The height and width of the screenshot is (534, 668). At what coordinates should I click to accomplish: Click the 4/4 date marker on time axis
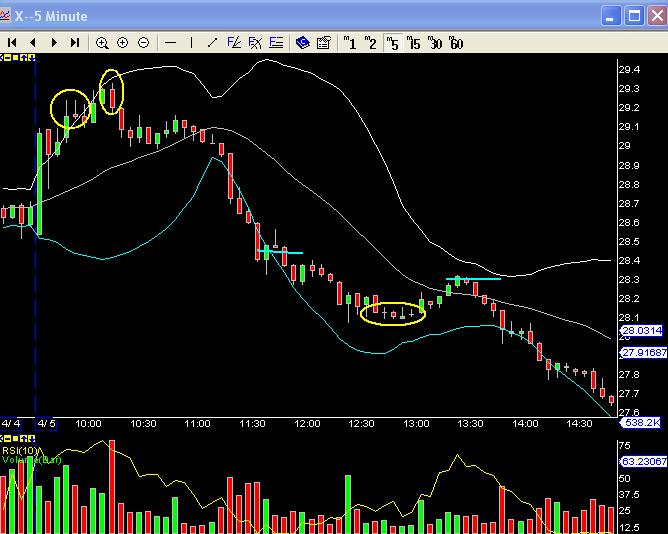click(10, 424)
